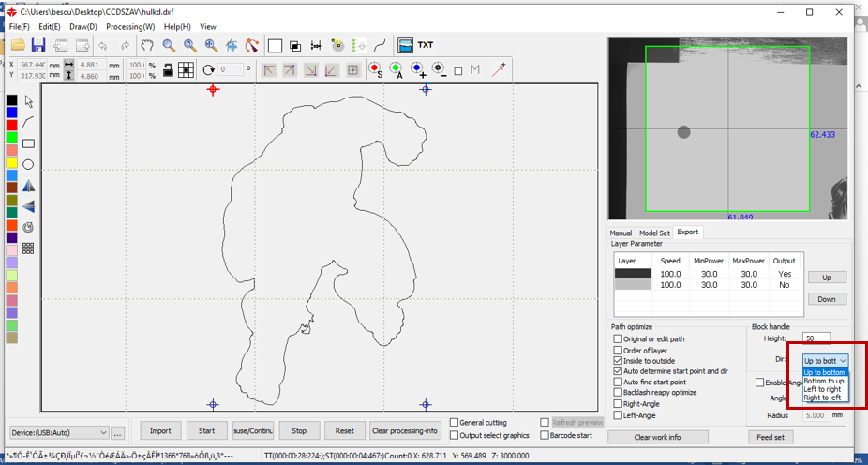Click the remove mark point icon
Screen dimensions: 868x465
point(439,69)
